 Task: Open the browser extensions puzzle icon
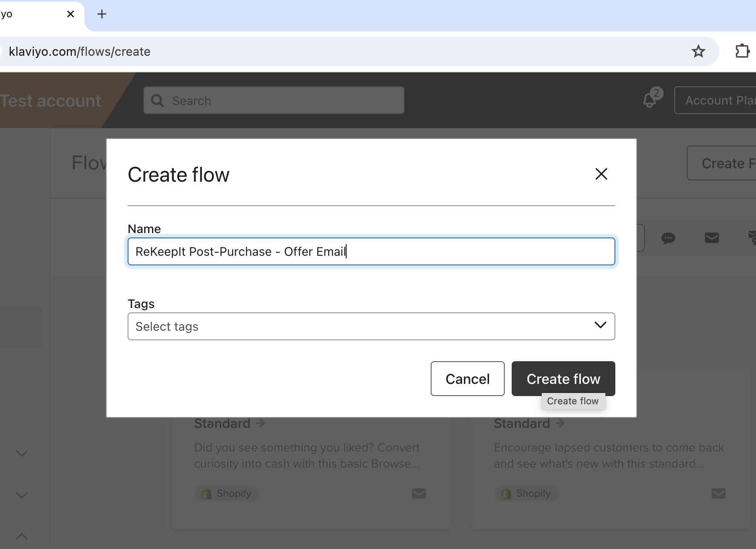click(742, 51)
